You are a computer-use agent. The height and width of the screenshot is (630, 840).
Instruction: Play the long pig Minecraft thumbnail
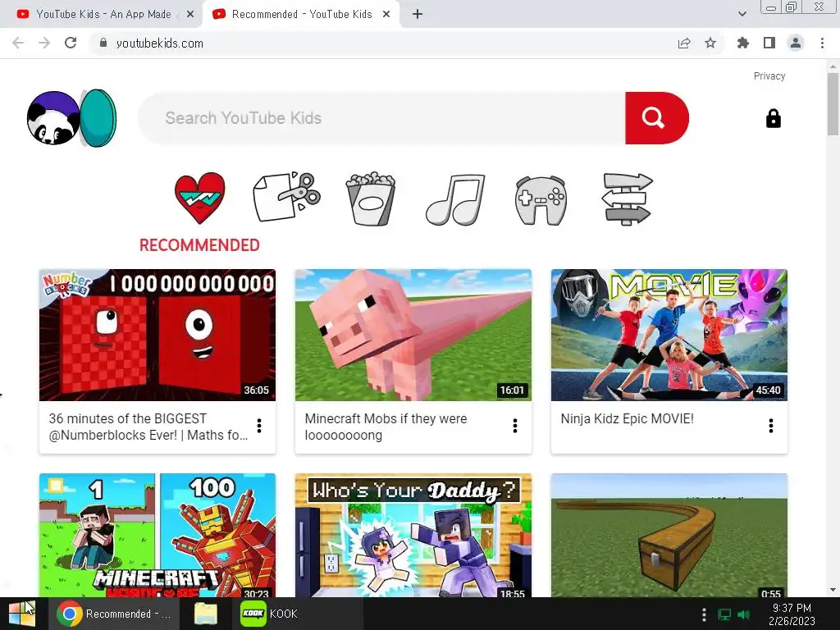click(x=413, y=335)
